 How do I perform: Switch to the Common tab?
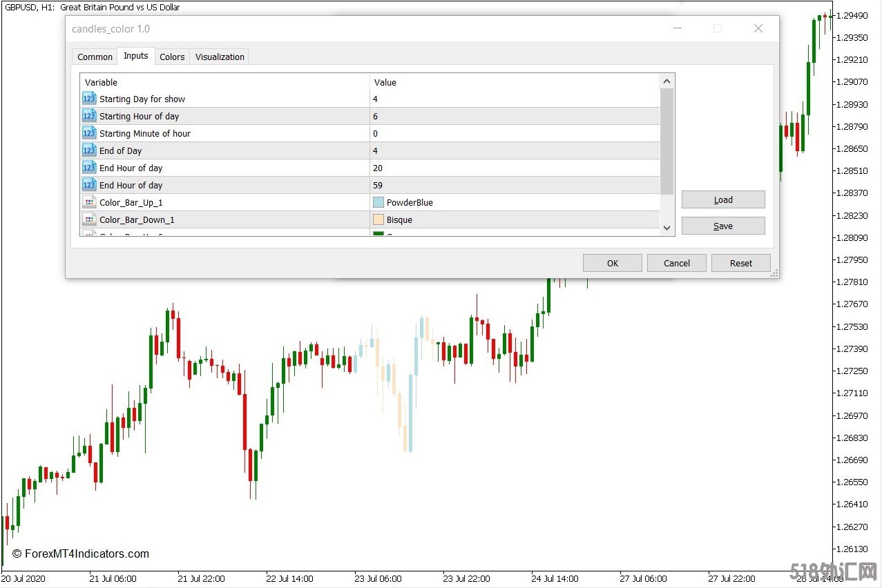pos(95,57)
